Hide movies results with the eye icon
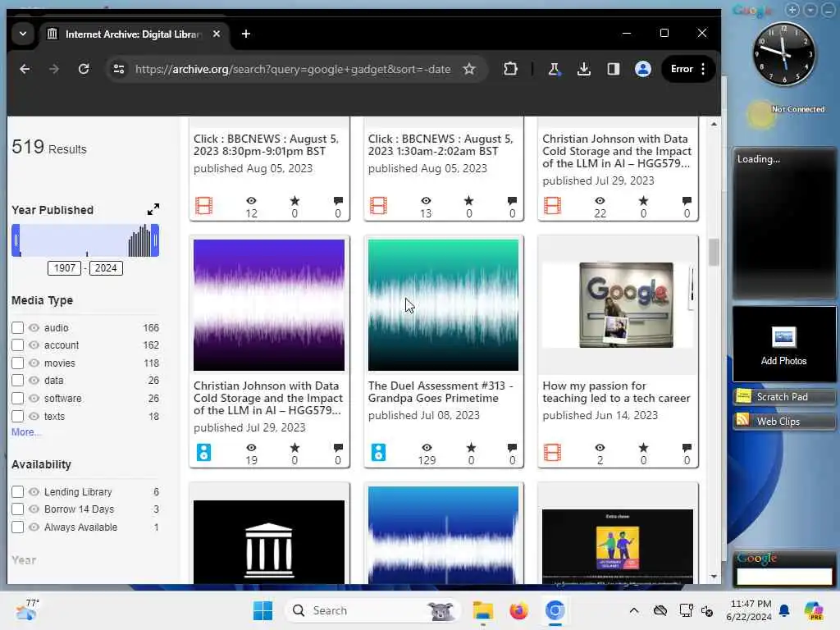The height and width of the screenshot is (630, 840). tap(34, 363)
